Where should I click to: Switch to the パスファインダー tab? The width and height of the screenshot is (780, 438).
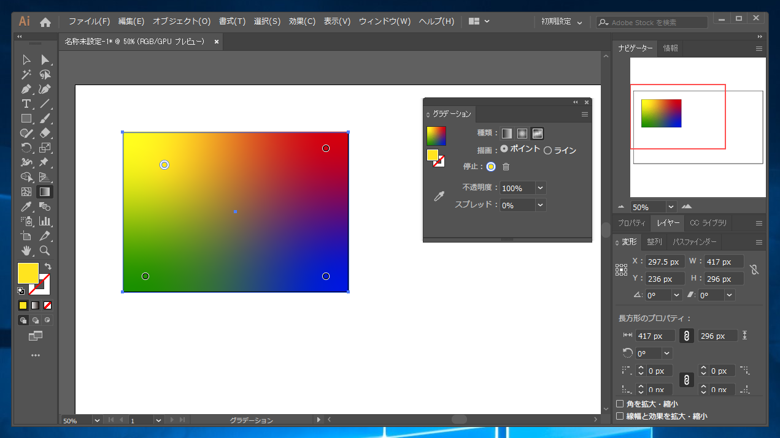click(x=694, y=242)
